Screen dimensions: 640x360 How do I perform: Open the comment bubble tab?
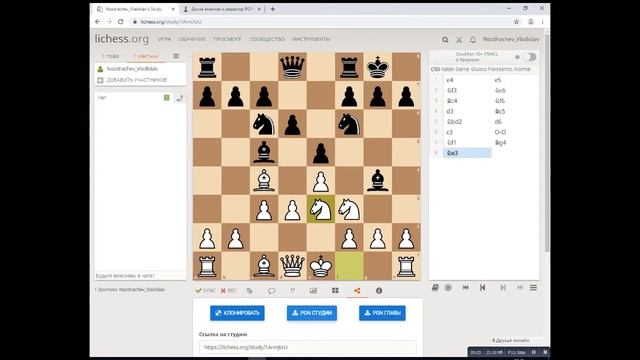tap(271, 291)
